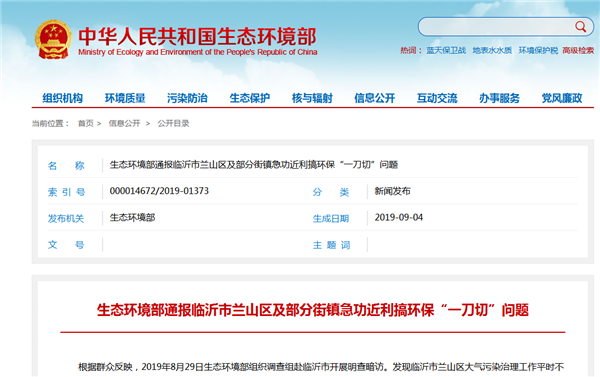Select index number 000014672/2019-01373
Image resolution: width=600 pixels, height=377 pixels.
[x=159, y=191]
